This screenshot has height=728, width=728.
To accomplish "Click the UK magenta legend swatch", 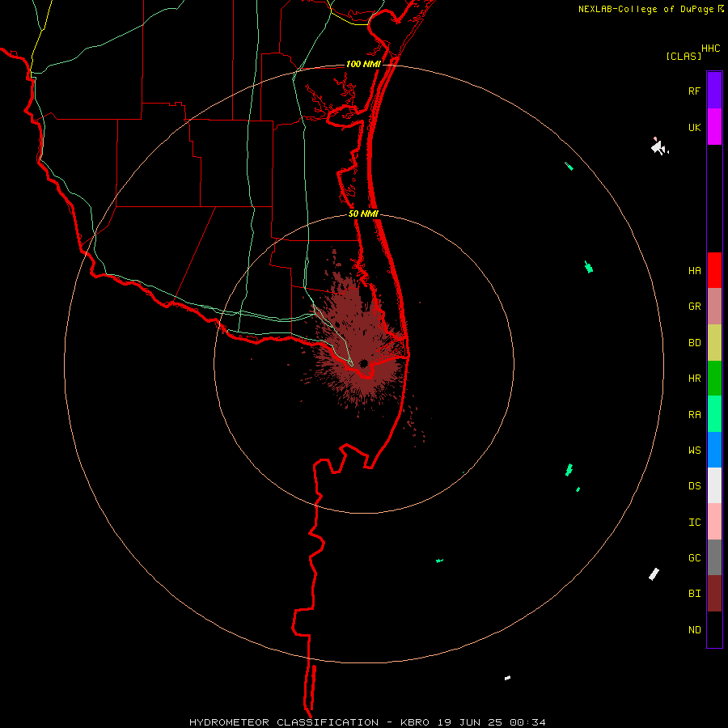I will point(714,127).
